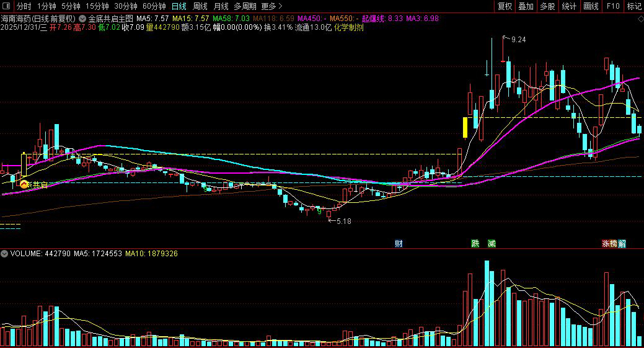Click the 5.18 low price label
The width and height of the screenshot is (644, 348).
pyautogui.click(x=344, y=221)
